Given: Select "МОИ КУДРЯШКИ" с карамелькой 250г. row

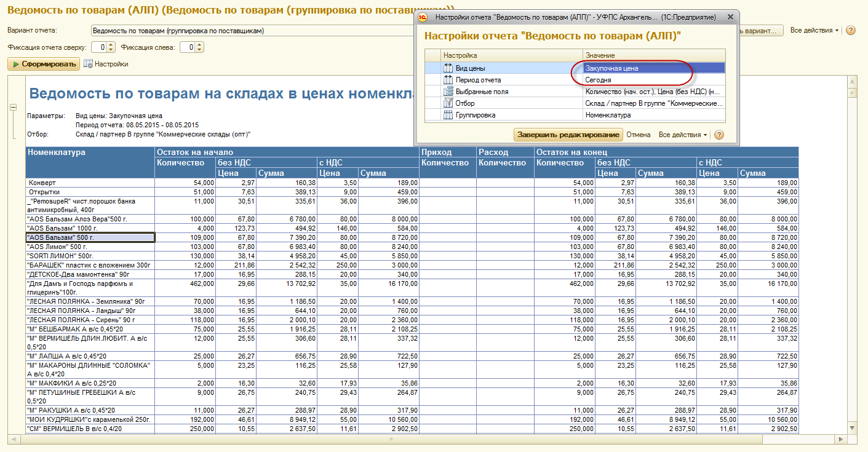Looking at the screenshot, I should (x=90, y=419).
